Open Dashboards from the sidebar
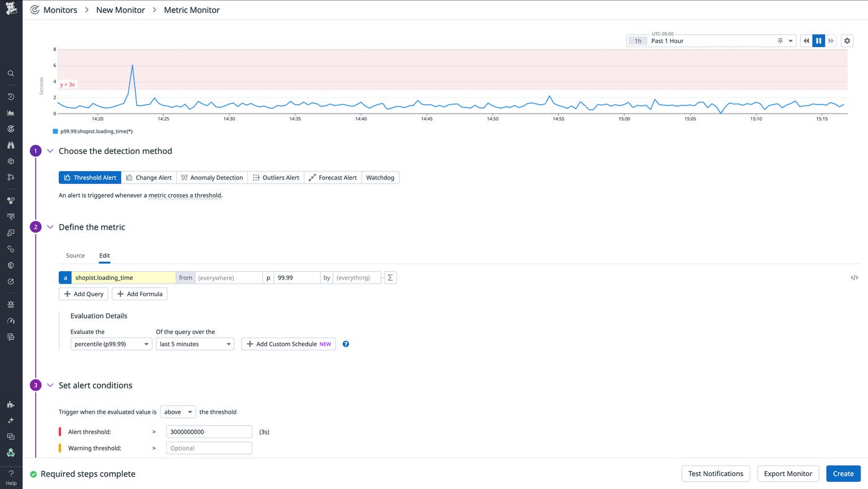 coord(11,112)
